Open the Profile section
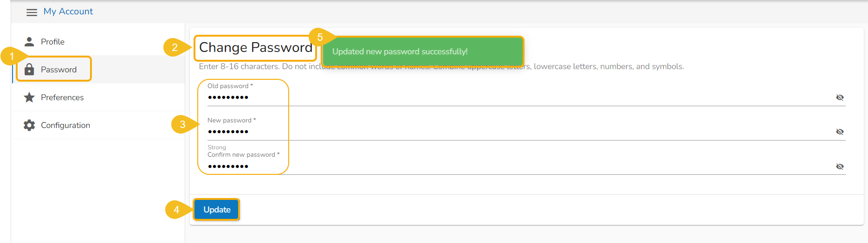Image resolution: width=868 pixels, height=243 pixels. tap(52, 42)
